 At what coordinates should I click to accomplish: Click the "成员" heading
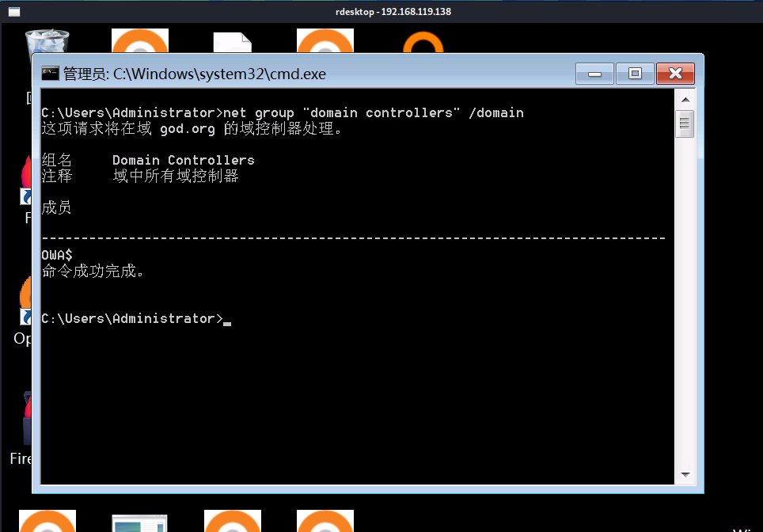pos(57,208)
